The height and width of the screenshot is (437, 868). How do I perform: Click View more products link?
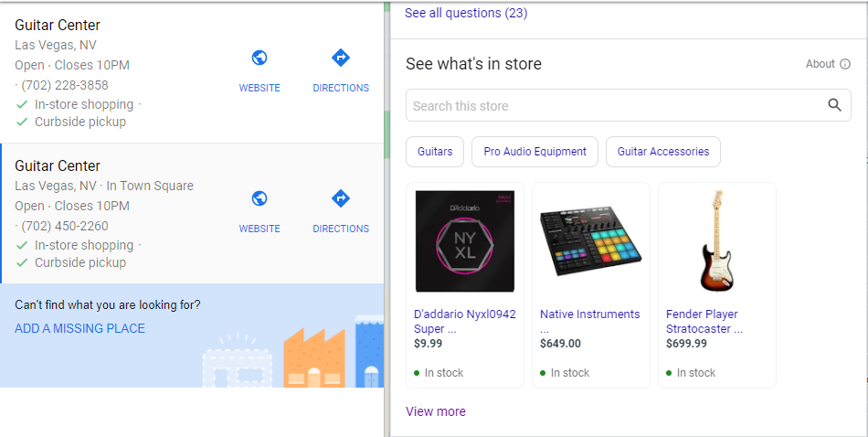[x=436, y=411]
